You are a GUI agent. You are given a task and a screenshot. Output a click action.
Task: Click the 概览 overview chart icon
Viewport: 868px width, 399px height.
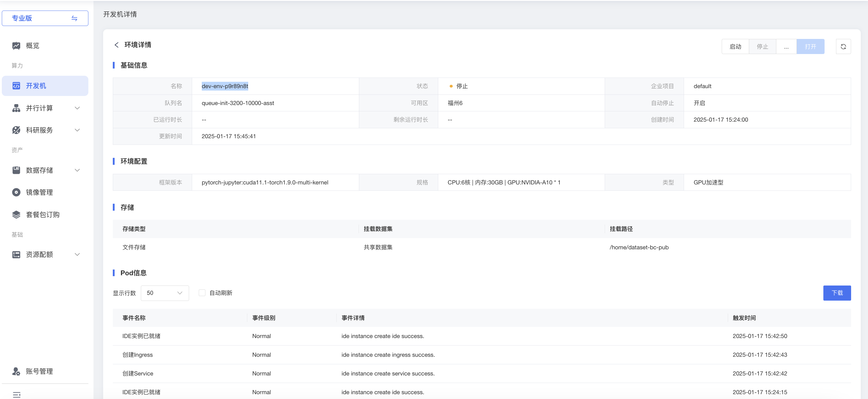click(16, 46)
